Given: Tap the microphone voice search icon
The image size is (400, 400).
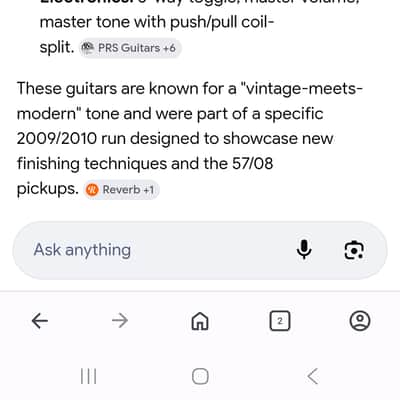Looking at the screenshot, I should 304,250.
